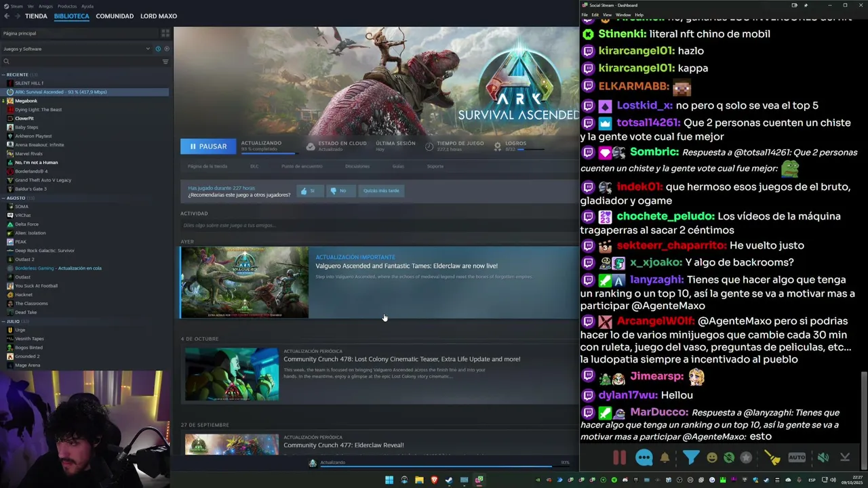The image size is (868, 488).
Task: Toggle ready-to-play filter icon
Action: pyautogui.click(x=167, y=49)
